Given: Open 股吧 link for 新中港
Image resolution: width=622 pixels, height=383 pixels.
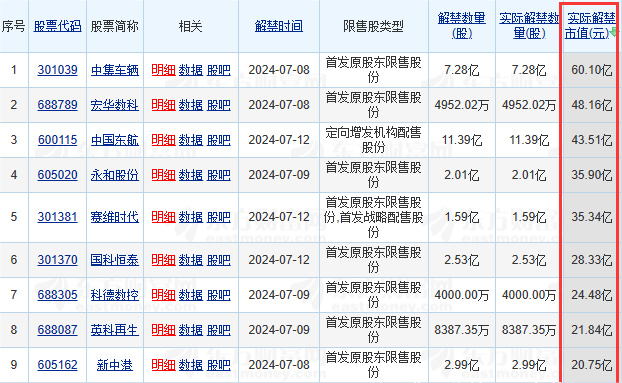Looking at the screenshot, I should [219, 365].
